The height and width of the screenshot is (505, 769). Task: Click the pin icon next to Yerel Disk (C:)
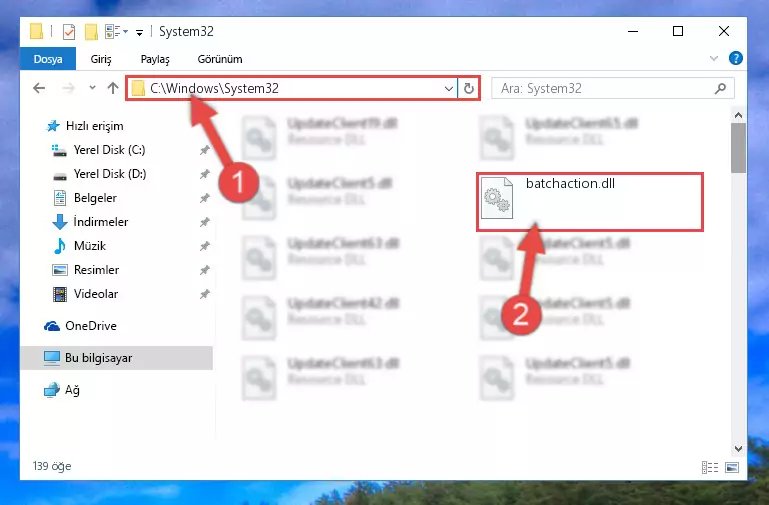[205, 150]
